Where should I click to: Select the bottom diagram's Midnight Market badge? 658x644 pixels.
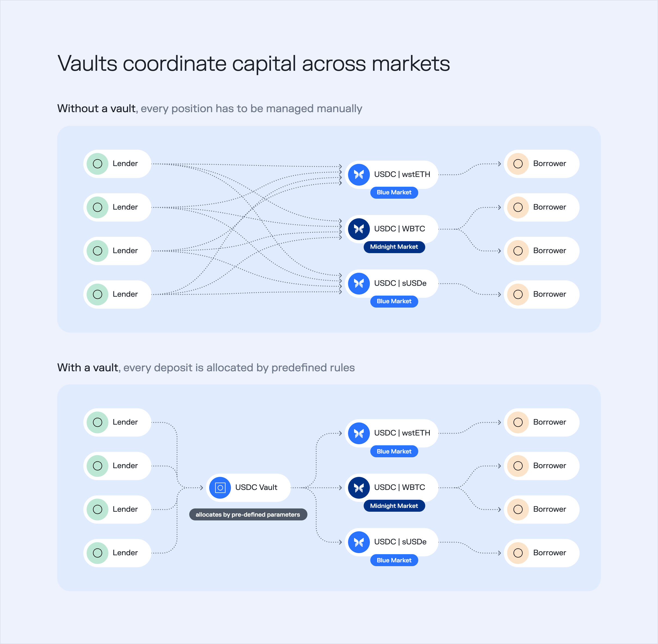[394, 506]
